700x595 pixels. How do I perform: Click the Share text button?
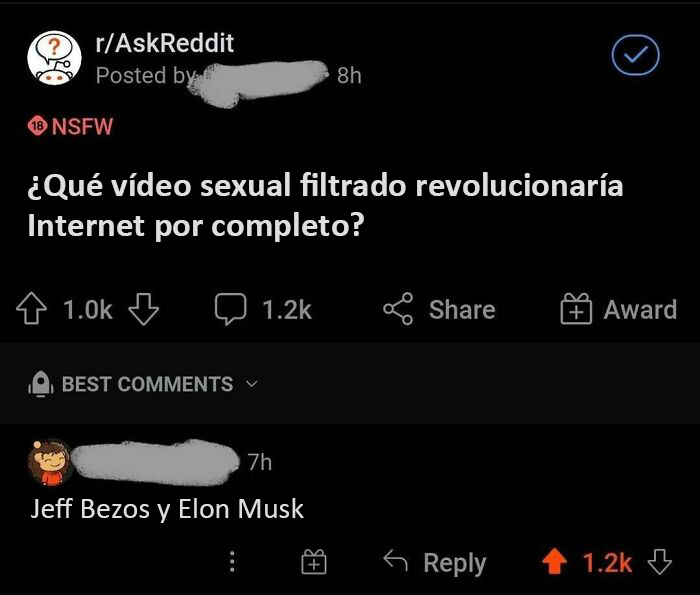pos(462,309)
